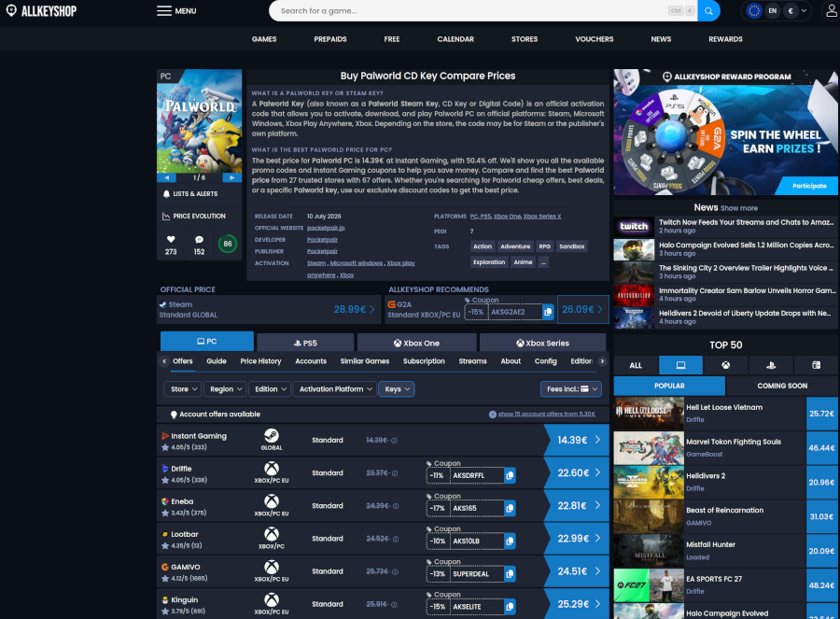840x619 pixels.
Task: Click the Sandbox tag
Action: tap(571, 246)
